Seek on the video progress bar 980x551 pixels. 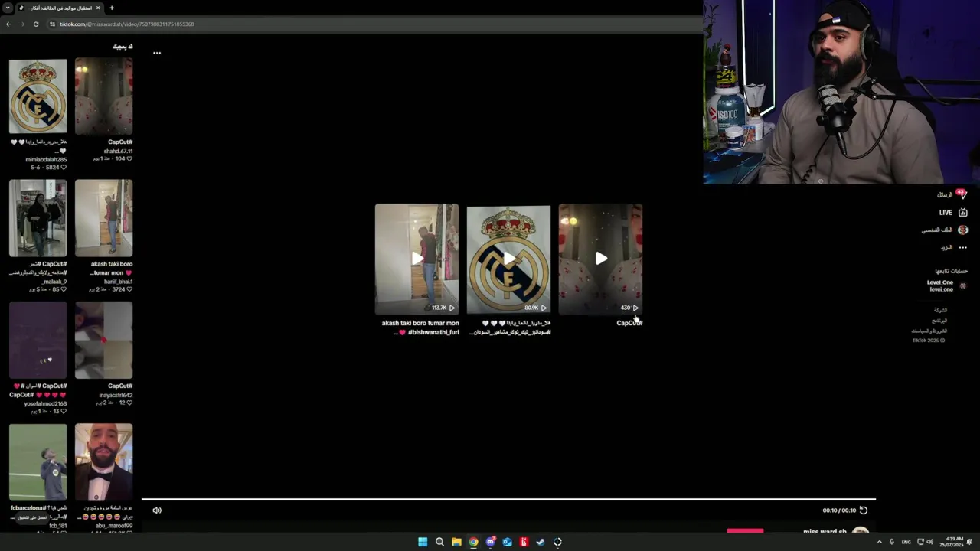tap(508, 500)
